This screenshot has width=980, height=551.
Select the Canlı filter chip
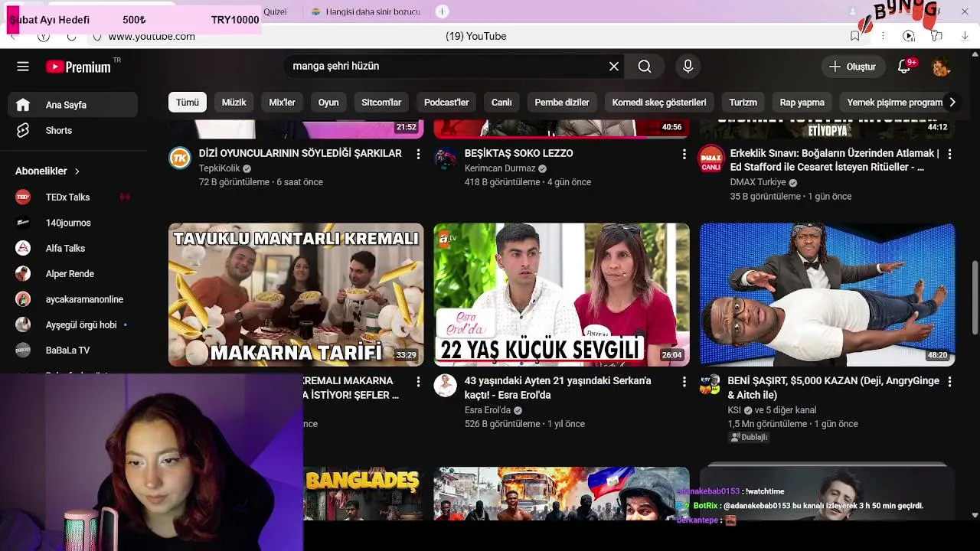(x=501, y=102)
